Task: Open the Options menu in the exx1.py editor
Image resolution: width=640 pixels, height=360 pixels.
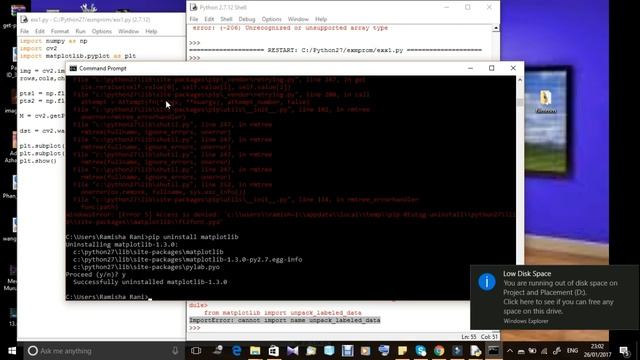Action: pyautogui.click(x=102, y=31)
